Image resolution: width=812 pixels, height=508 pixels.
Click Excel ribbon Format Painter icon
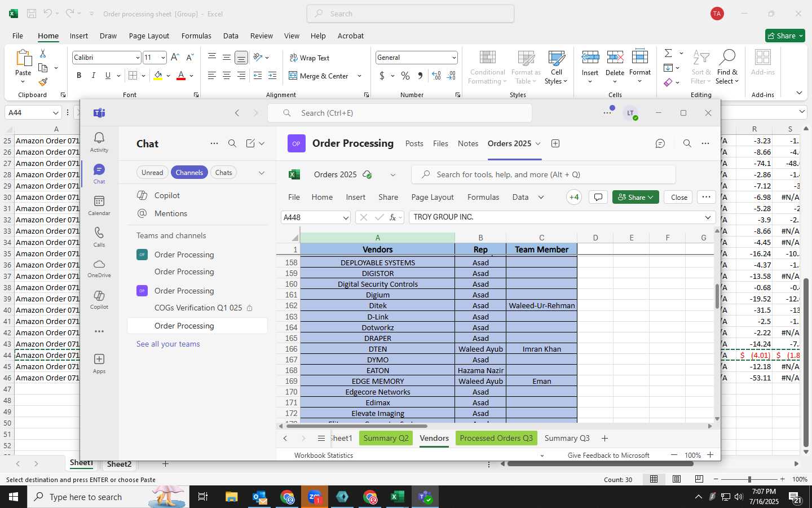(x=43, y=82)
